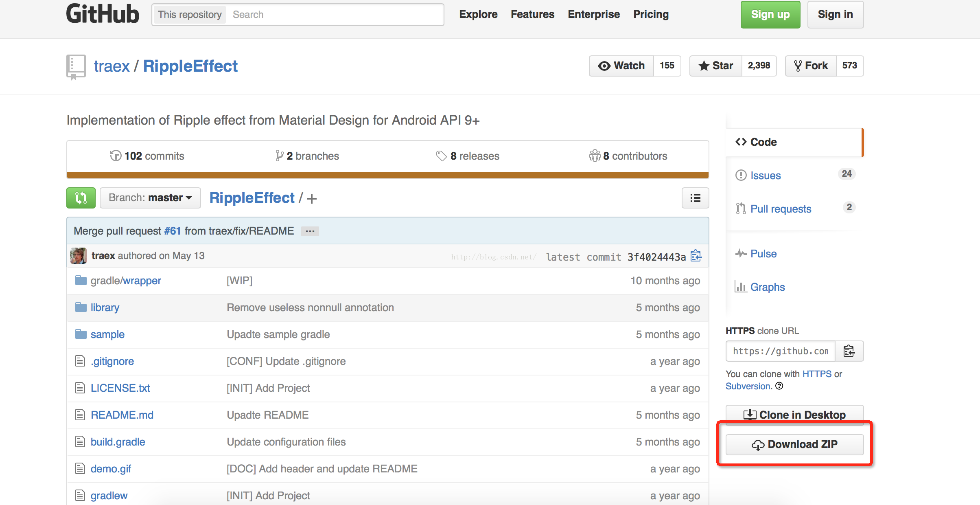Star the RippleEffect repository
This screenshot has width=980, height=505.
tap(716, 66)
